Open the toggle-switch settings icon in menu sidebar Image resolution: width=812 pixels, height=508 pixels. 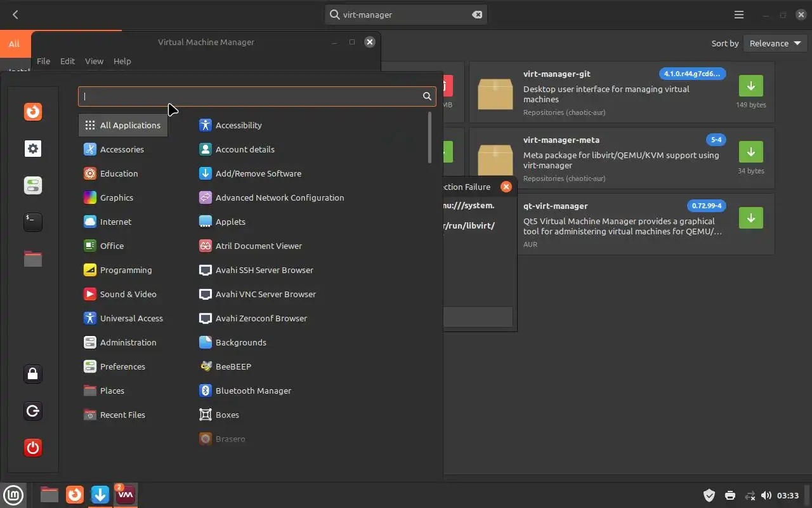[33, 185]
